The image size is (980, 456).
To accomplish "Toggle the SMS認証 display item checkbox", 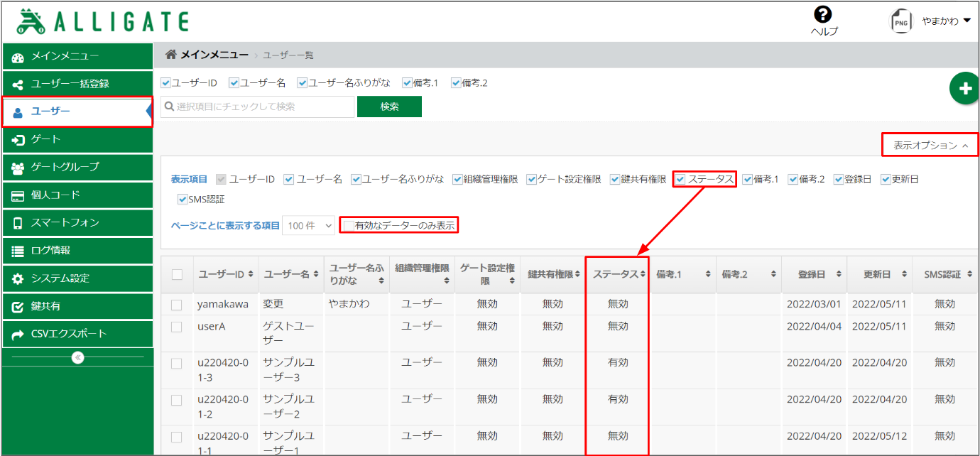I will (x=183, y=199).
